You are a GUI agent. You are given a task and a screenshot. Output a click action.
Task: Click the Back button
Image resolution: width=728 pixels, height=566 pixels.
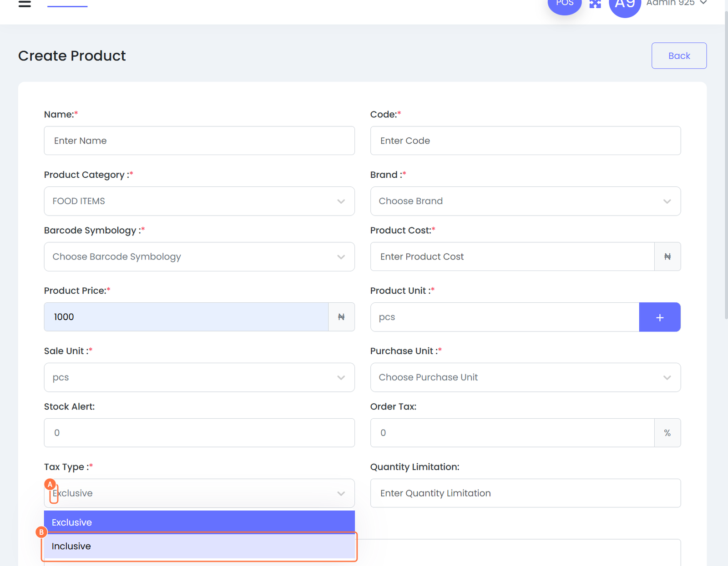[x=678, y=55]
